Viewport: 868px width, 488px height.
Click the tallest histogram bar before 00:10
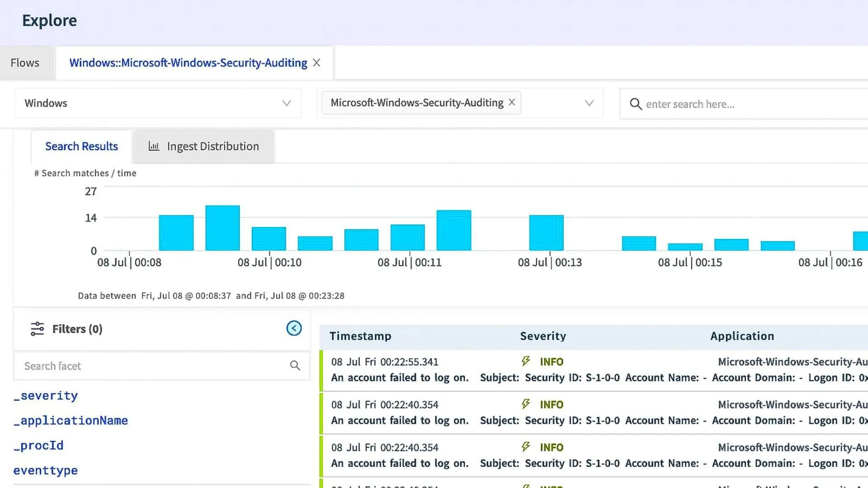(222, 228)
